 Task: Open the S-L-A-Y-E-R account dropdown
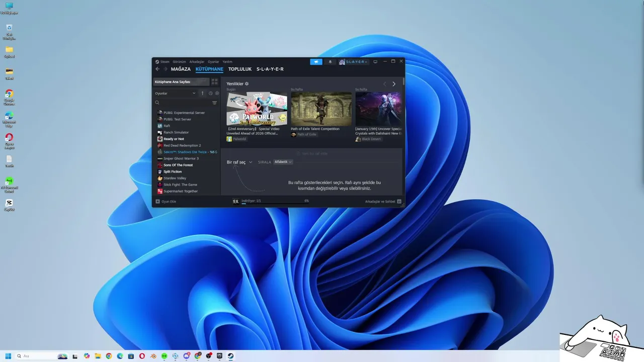(353, 62)
